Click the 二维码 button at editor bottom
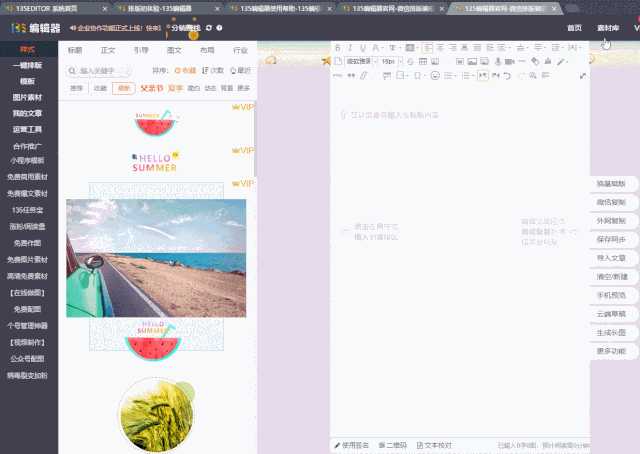 pyautogui.click(x=393, y=445)
